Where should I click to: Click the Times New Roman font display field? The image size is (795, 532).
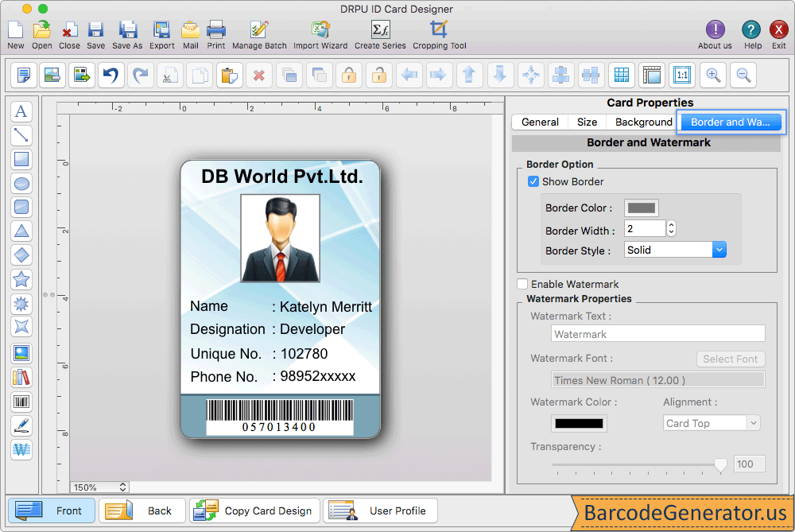(657, 380)
